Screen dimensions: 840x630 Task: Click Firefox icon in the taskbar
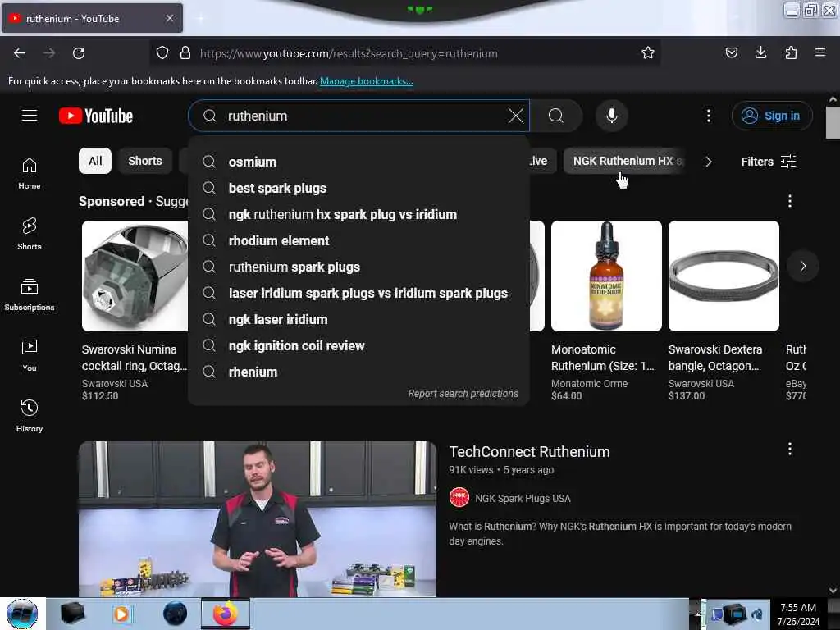click(x=226, y=614)
